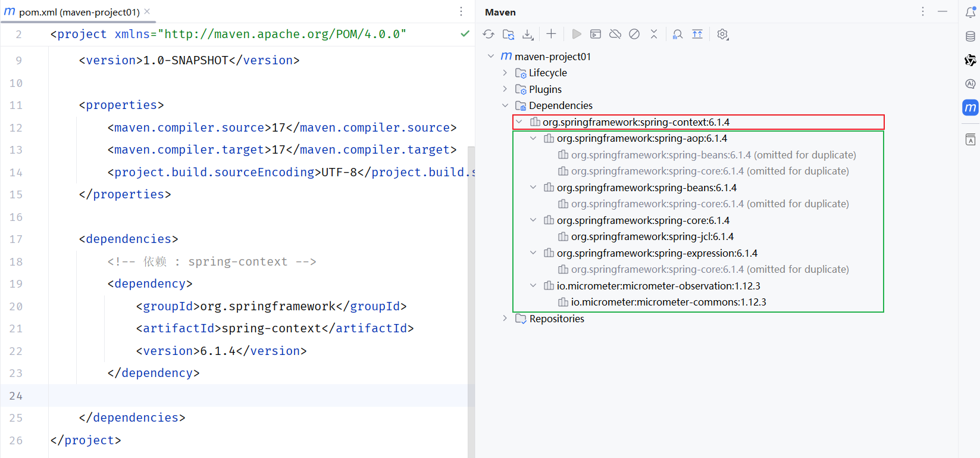Click spring-context artifactId text in editor

click(x=271, y=328)
